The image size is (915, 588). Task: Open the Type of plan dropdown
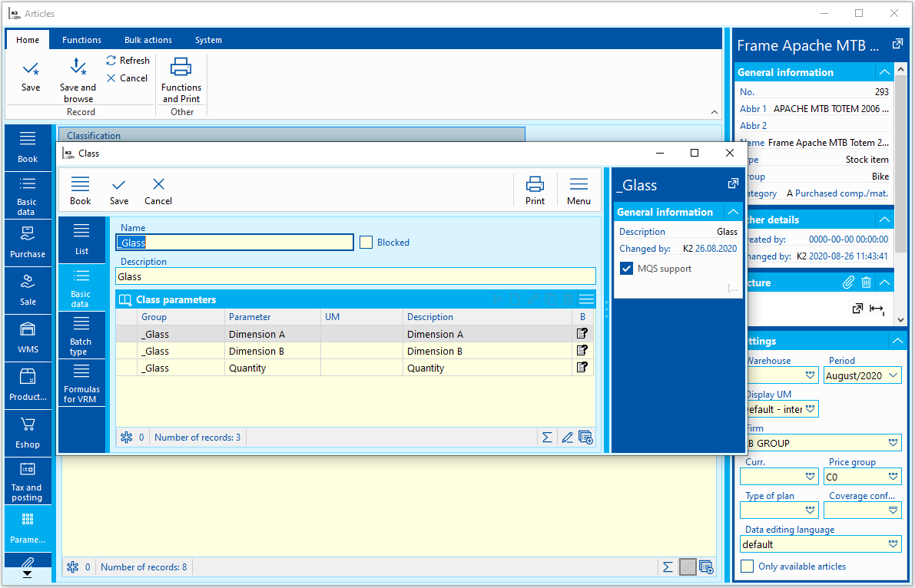(x=810, y=510)
